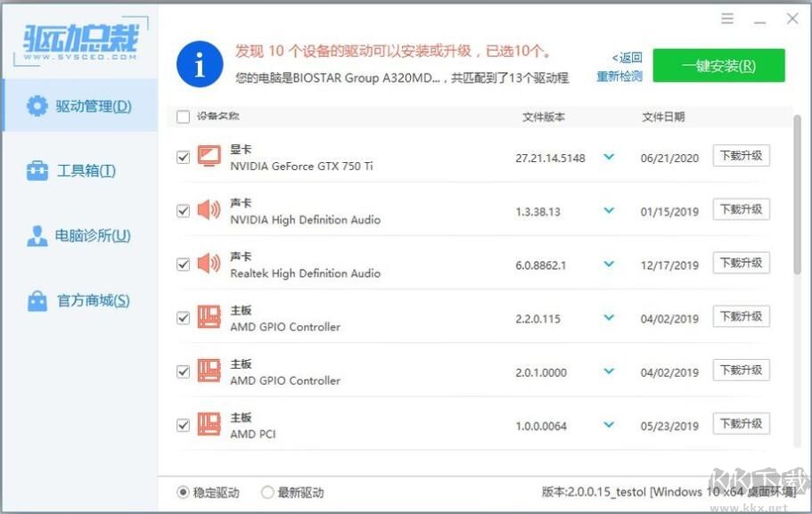Click motherboard icon for AMD PCI
The height and width of the screenshot is (514, 812).
click(209, 424)
